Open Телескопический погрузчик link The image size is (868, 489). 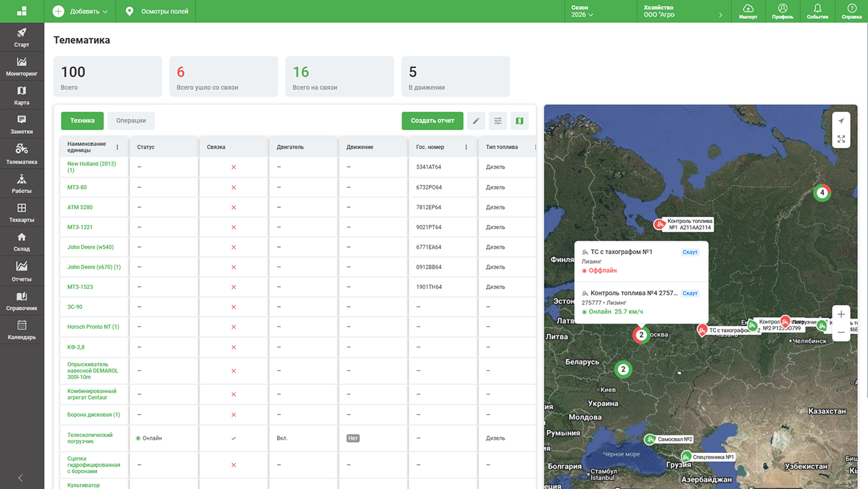click(90, 438)
